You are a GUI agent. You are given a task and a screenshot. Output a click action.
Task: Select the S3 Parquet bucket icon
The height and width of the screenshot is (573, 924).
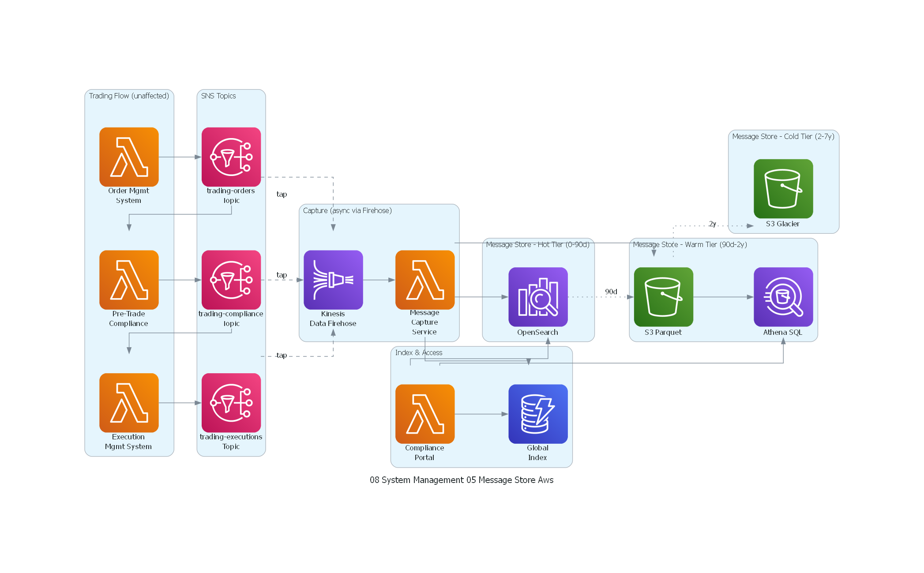[663, 296]
